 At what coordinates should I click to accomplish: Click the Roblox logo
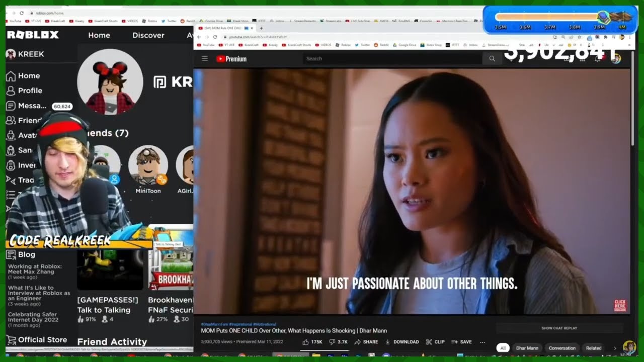point(33,35)
